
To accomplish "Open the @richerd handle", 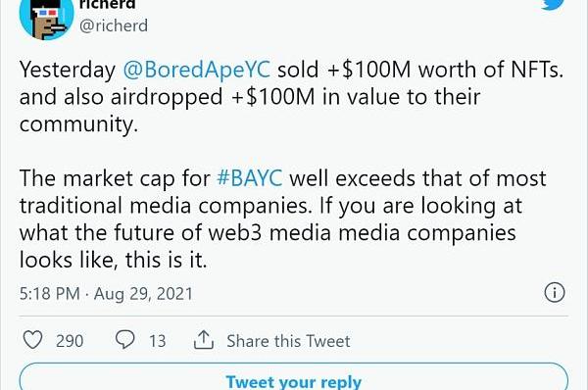I will pyautogui.click(x=114, y=25).
